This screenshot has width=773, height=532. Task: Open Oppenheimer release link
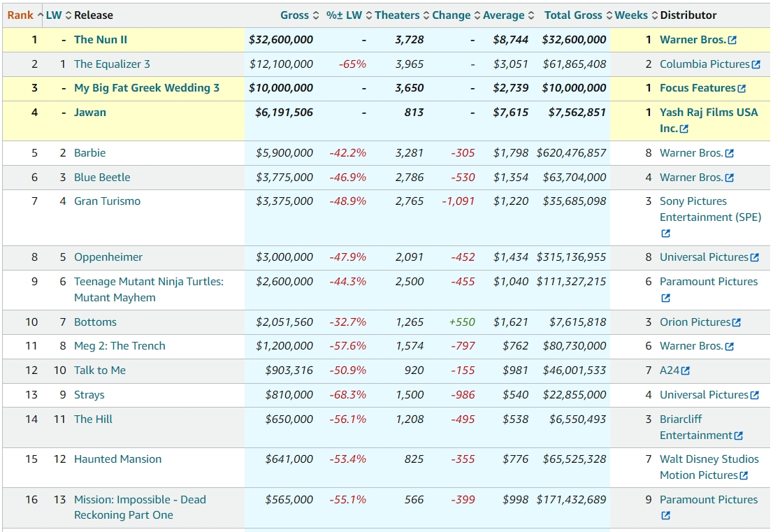(108, 257)
